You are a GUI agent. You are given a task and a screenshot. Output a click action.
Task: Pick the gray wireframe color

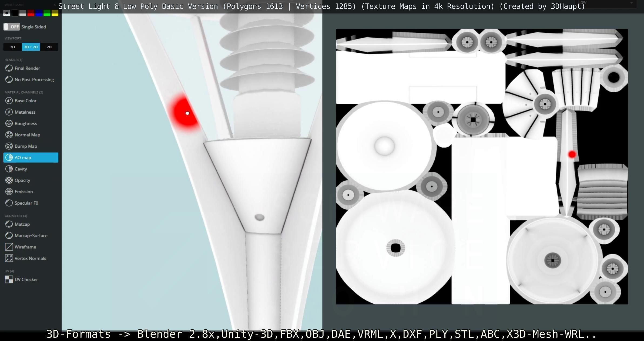23,13
